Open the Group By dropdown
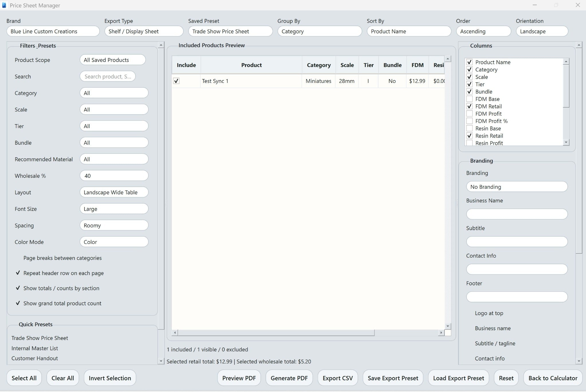The height and width of the screenshot is (392, 586). (319, 31)
